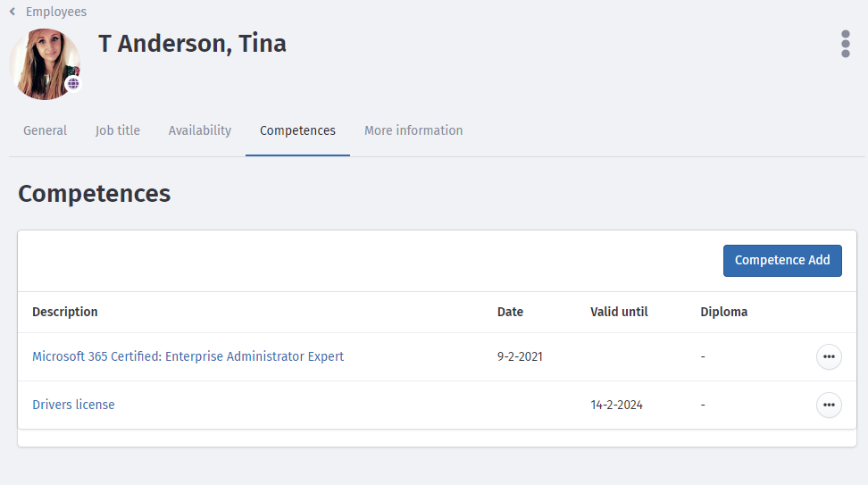Navigate back via Employees breadcrumb link
This screenshot has height=485, width=868.
click(56, 12)
